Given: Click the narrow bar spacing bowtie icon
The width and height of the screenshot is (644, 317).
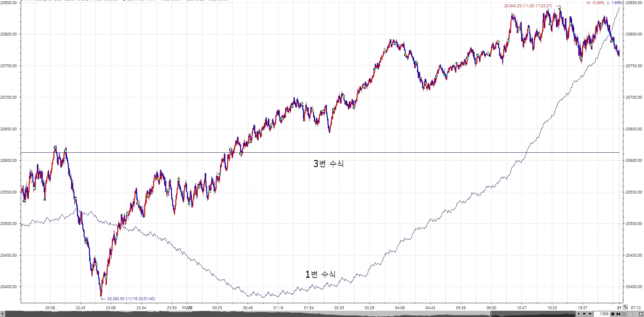Looking at the screenshot, I should pos(619,314).
